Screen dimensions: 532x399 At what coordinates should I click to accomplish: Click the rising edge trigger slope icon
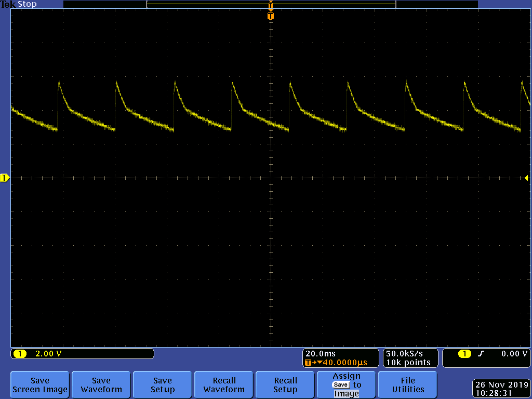click(x=481, y=354)
